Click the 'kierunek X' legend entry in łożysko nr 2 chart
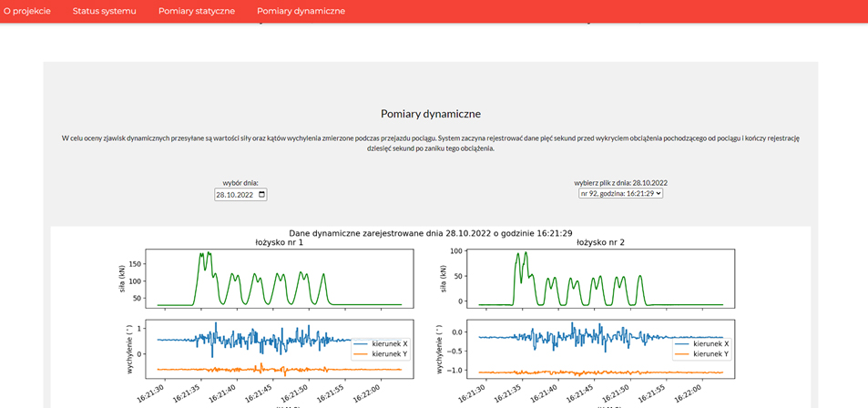The width and height of the screenshot is (868, 408). (701, 343)
